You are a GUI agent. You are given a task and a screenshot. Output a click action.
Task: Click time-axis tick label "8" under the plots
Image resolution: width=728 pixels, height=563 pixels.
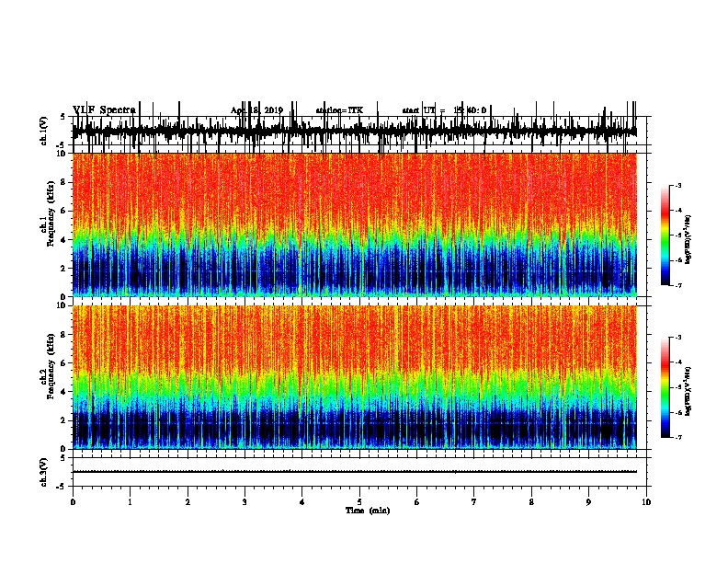pyautogui.click(x=531, y=502)
